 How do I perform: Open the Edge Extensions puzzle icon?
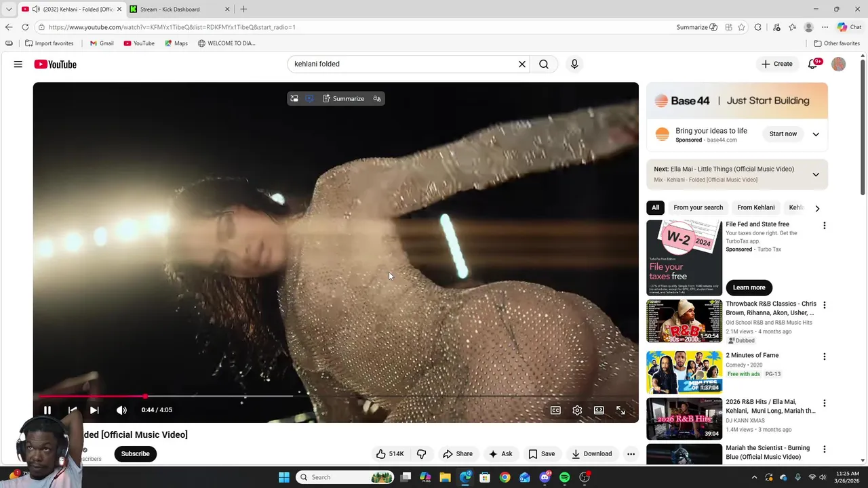[758, 27]
